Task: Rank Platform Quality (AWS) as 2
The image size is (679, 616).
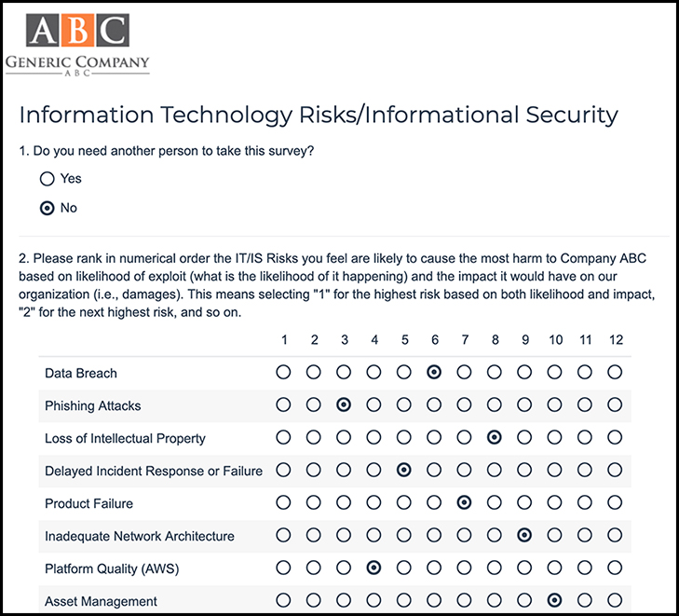Action: [x=314, y=567]
